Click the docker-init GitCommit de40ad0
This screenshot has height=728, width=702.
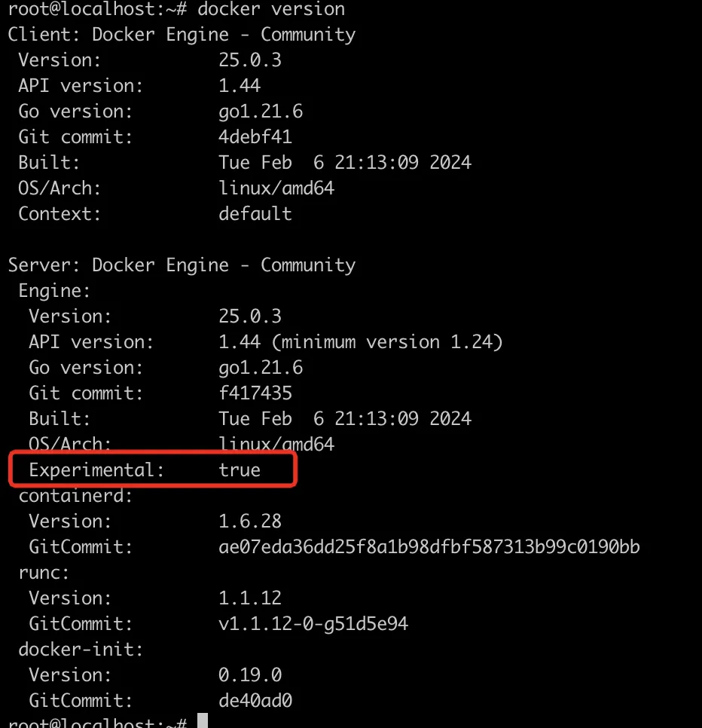tap(255, 701)
